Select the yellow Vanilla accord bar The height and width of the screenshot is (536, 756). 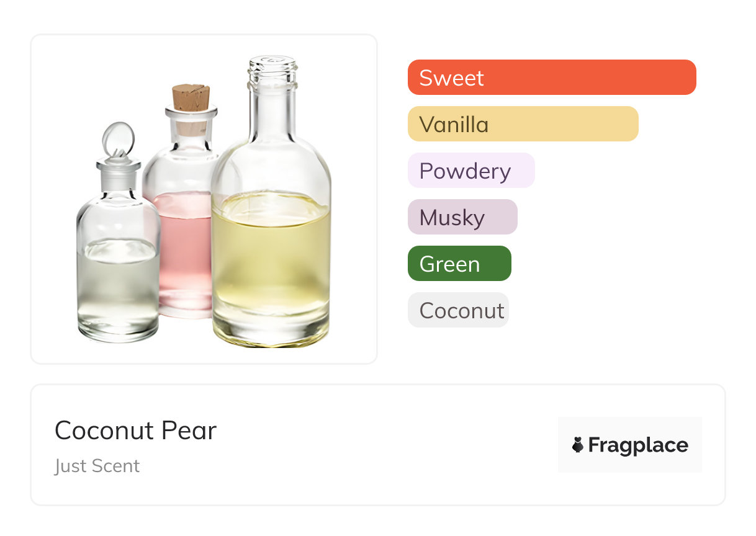coord(523,124)
